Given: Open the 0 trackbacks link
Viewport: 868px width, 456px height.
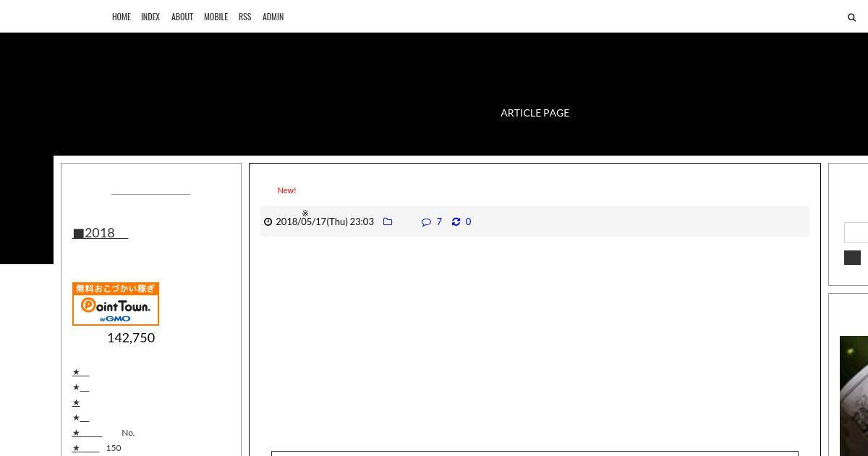Looking at the screenshot, I should tap(468, 221).
